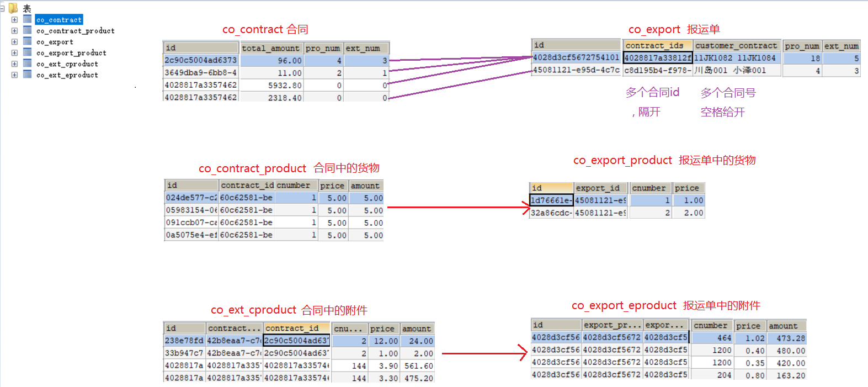The width and height of the screenshot is (868, 387).
Task: Click the id cell 024de577-c2
Action: point(191,198)
